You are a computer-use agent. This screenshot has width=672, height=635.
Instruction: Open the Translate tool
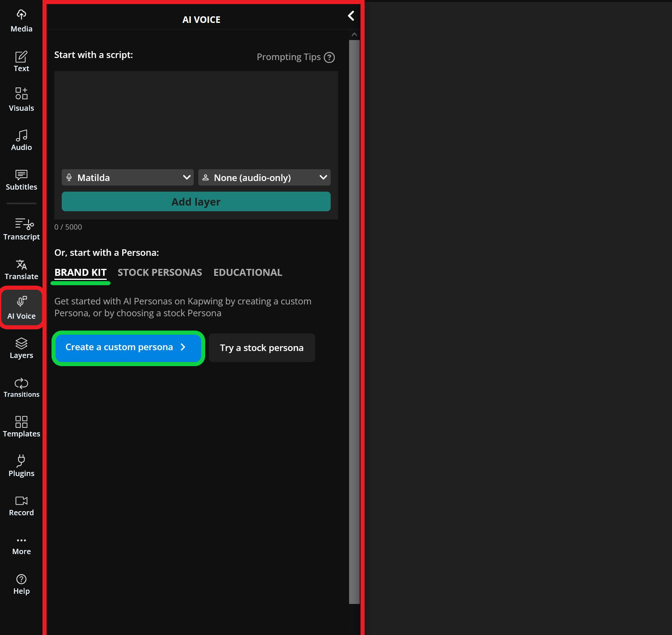pos(21,269)
